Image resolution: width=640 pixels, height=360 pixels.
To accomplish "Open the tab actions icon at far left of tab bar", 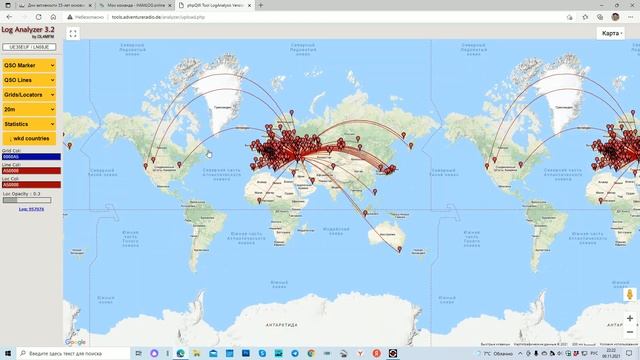I will point(7,5).
